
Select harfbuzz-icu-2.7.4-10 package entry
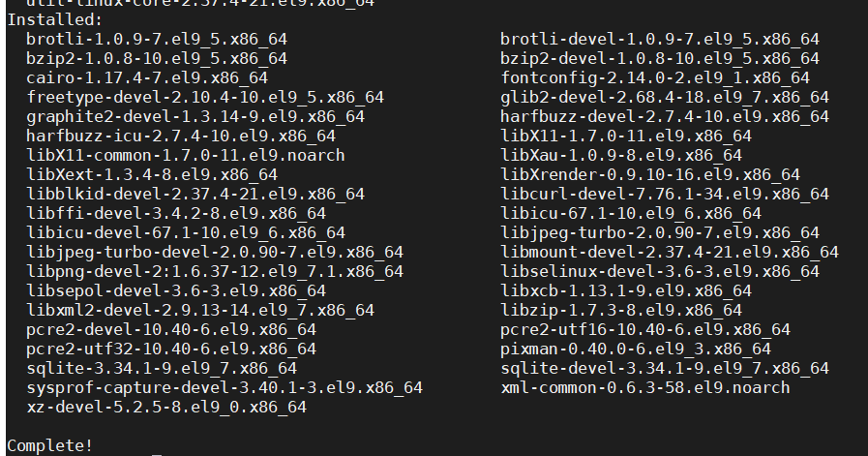pyautogui.click(x=181, y=136)
